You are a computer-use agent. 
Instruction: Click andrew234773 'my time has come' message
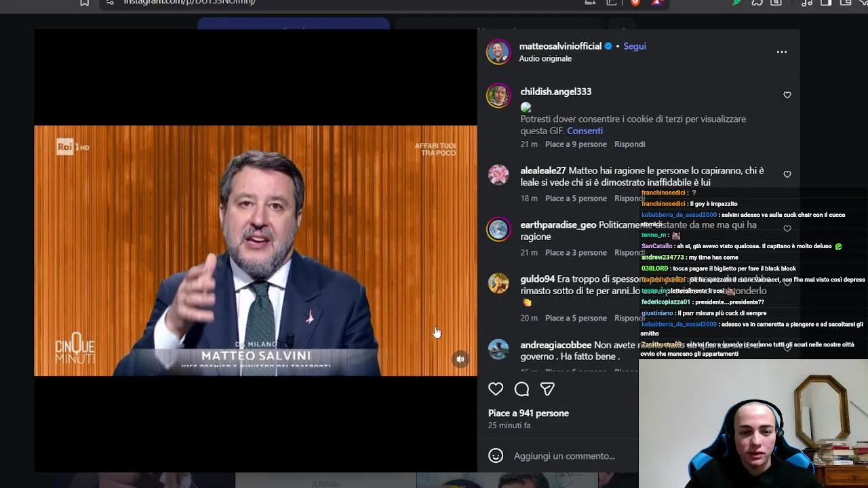click(x=690, y=258)
